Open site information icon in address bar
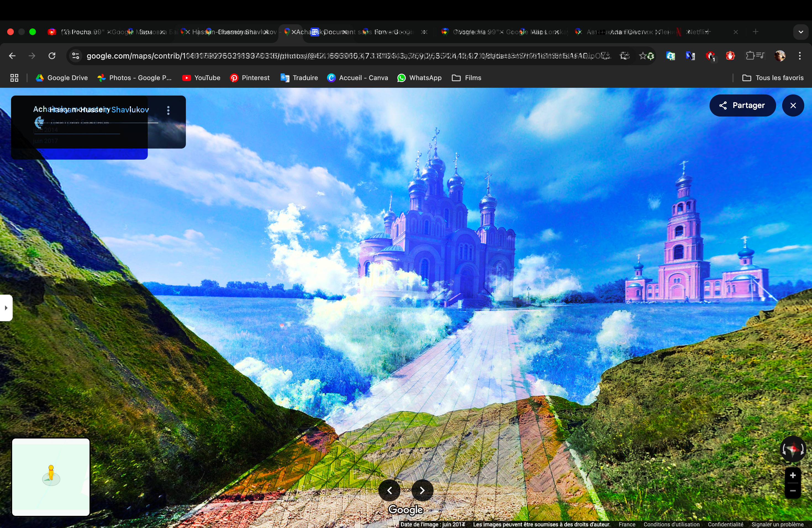Viewport: 812px width, 528px height. tap(76, 56)
